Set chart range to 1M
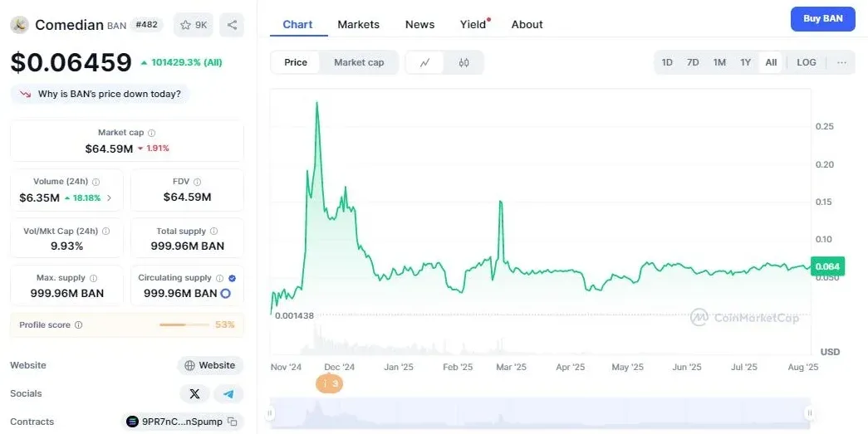Viewport: 868px width, 434px height. point(719,62)
